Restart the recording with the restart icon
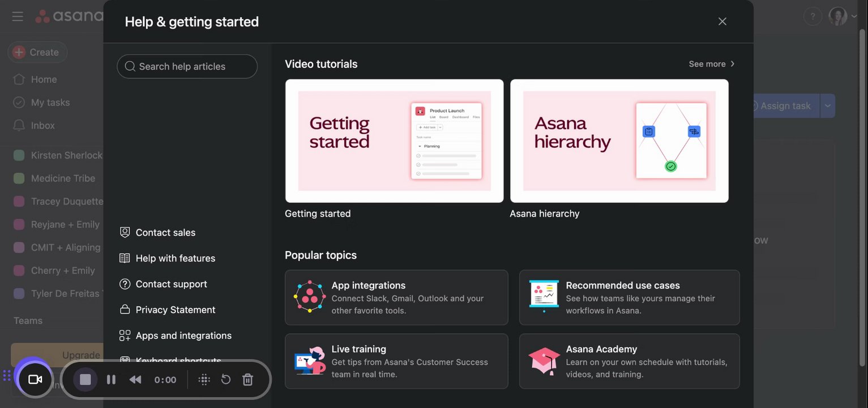 coord(226,380)
